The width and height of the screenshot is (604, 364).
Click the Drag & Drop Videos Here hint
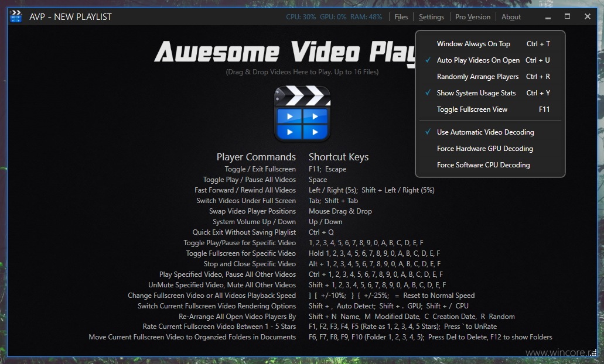click(x=302, y=72)
